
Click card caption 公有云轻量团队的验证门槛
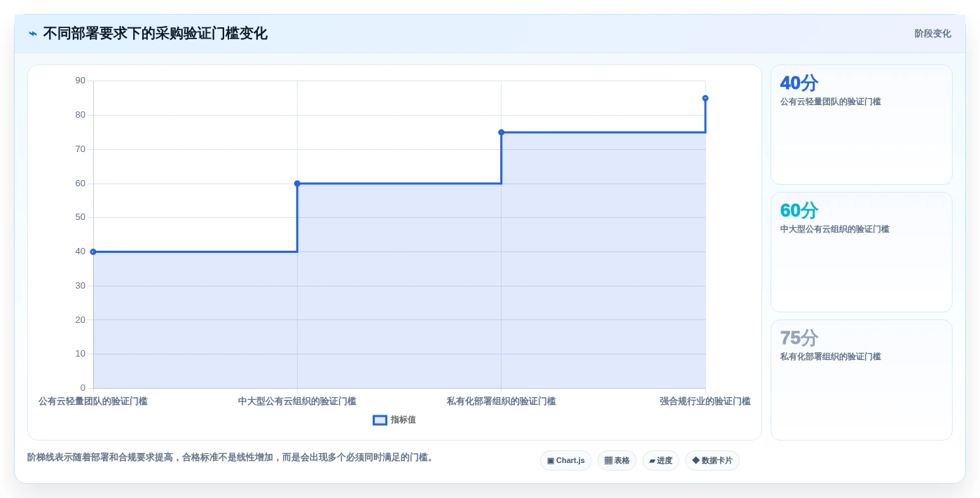coord(831,102)
